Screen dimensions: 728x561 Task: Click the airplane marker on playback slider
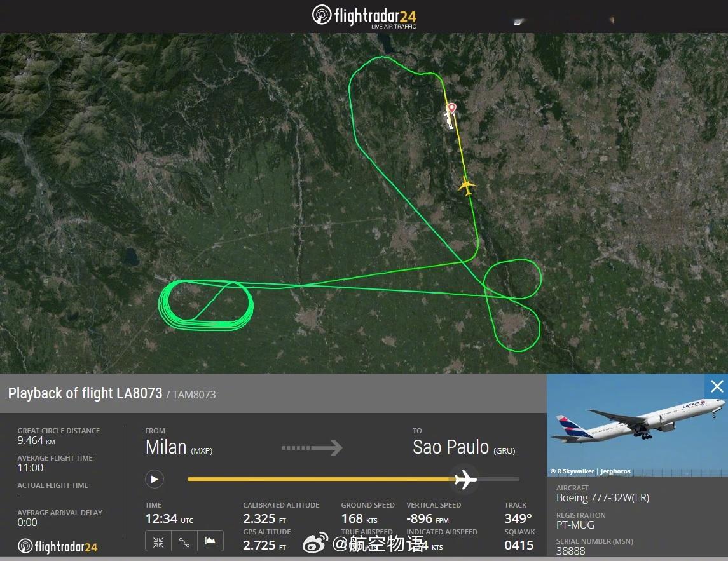point(465,479)
